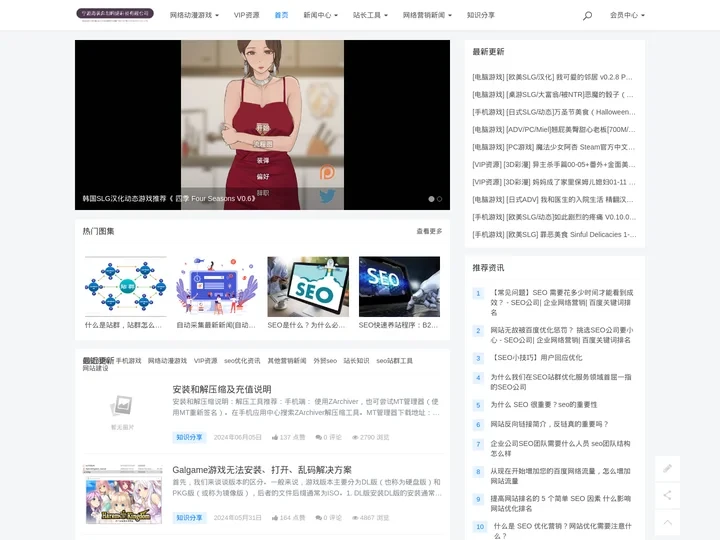The height and width of the screenshot is (540, 720).
Task: Switch to the seo优化资讯 category tab
Action: (242, 360)
